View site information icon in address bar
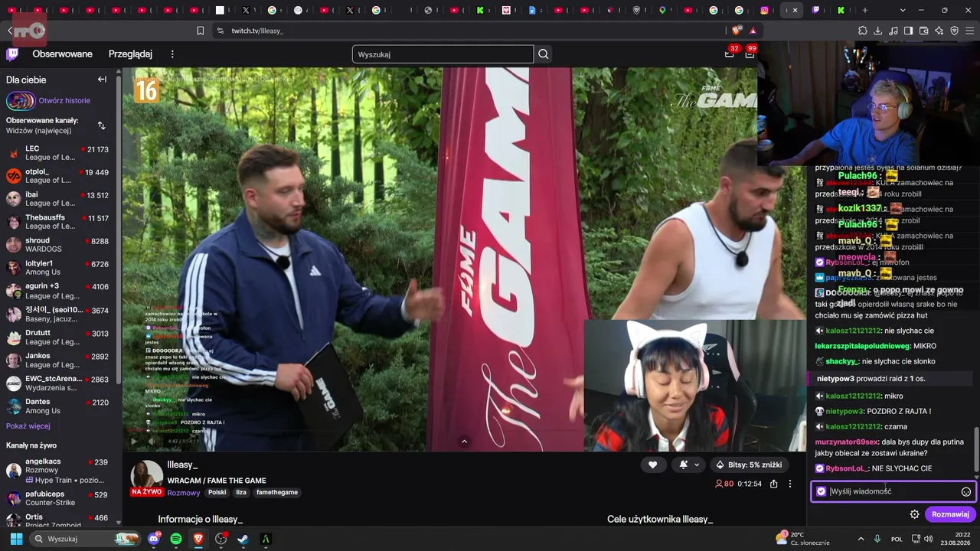The width and height of the screenshot is (980, 551). (x=220, y=31)
